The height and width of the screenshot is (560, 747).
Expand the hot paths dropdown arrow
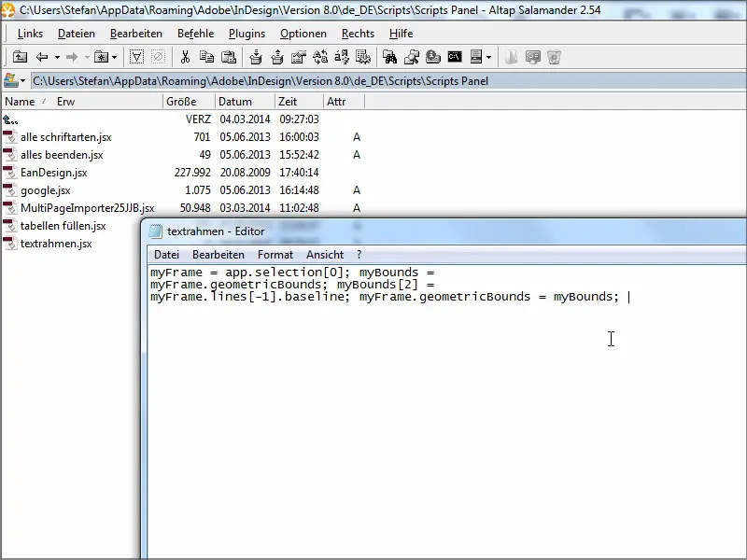(114, 58)
